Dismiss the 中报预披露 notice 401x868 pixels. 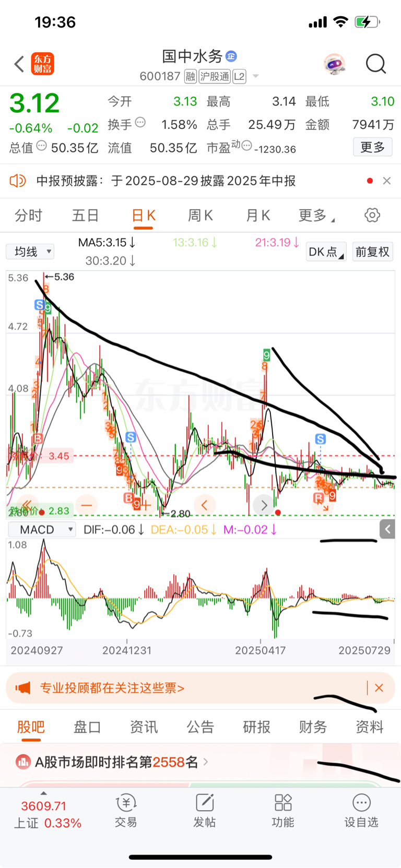point(386,181)
